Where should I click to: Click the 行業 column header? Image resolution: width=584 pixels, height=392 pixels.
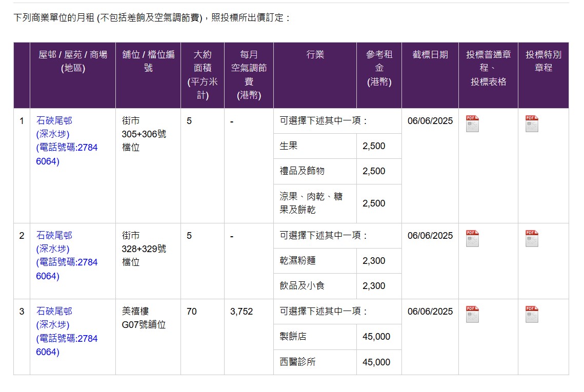click(x=315, y=75)
